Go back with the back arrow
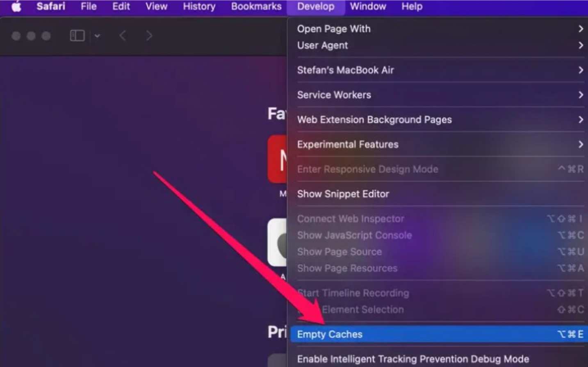Image resolution: width=588 pixels, height=367 pixels. coord(122,36)
